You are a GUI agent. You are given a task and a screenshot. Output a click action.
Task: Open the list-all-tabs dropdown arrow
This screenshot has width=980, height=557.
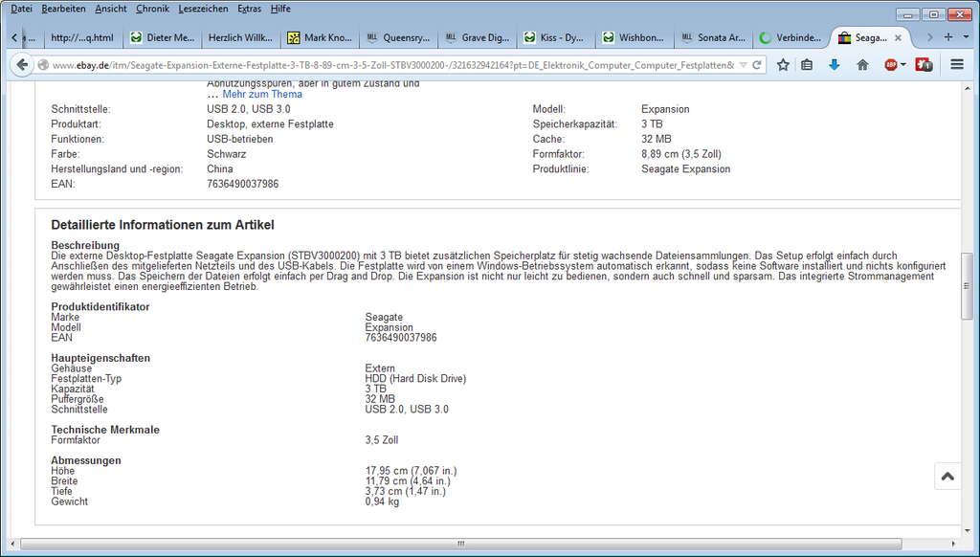tap(965, 37)
